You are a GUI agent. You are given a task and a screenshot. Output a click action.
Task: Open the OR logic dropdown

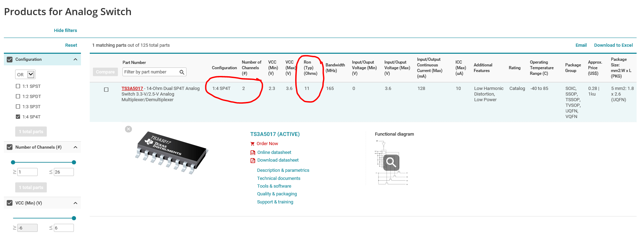click(x=25, y=74)
